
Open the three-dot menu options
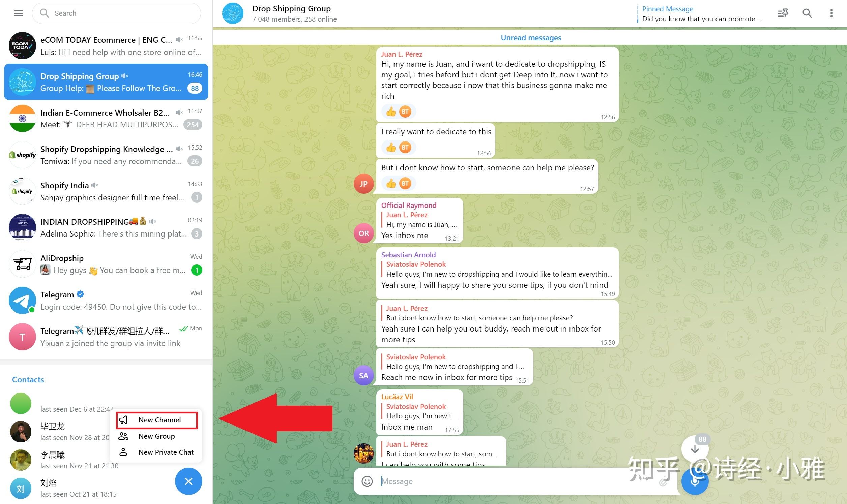[831, 13]
